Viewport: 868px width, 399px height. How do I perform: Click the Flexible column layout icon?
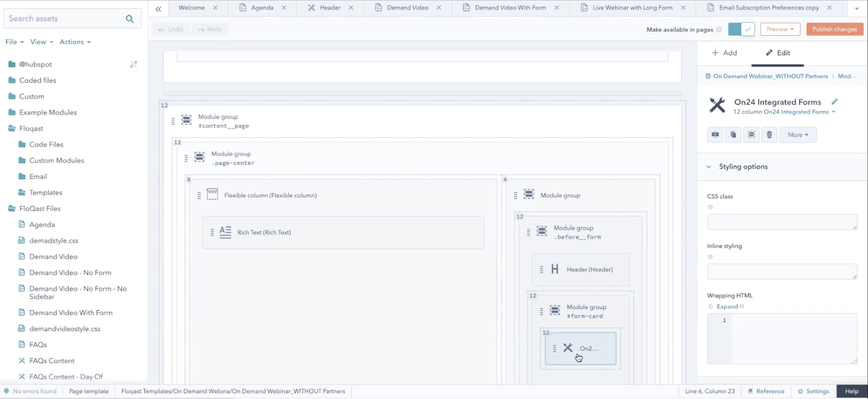point(213,194)
